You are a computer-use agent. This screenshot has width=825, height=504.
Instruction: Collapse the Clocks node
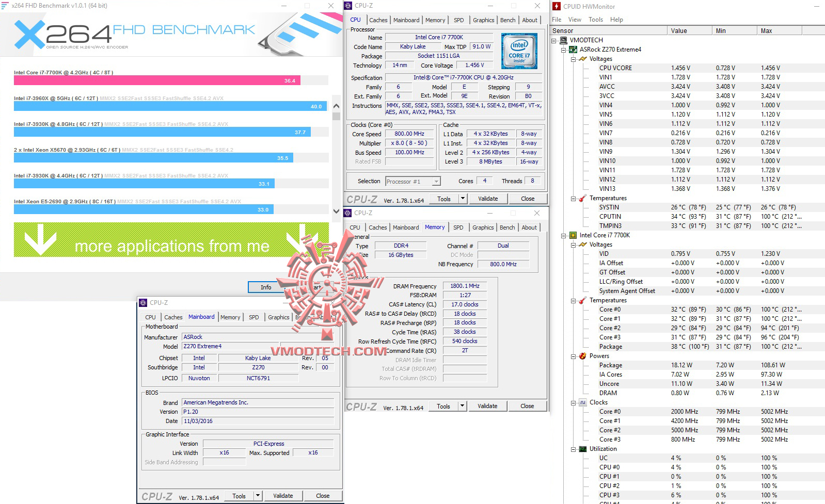tap(573, 402)
